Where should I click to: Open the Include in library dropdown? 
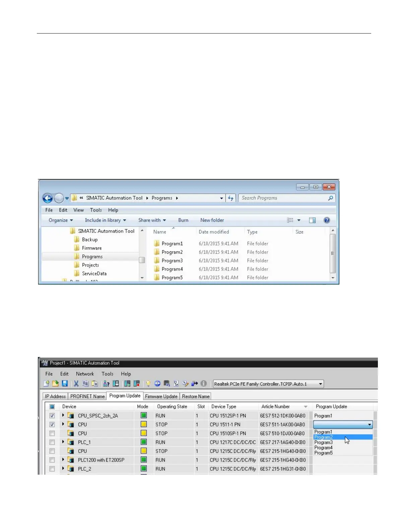[x=106, y=220]
